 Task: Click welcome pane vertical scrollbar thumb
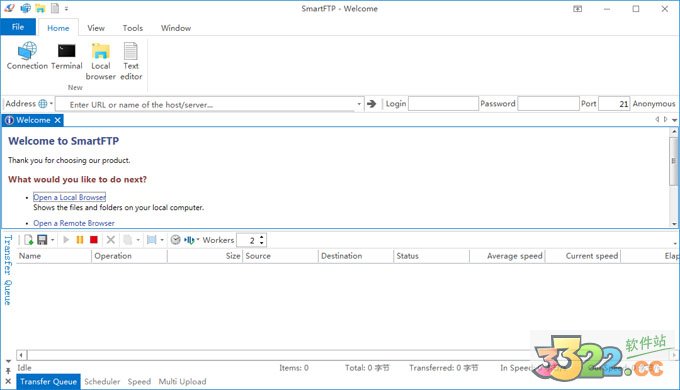(x=674, y=161)
